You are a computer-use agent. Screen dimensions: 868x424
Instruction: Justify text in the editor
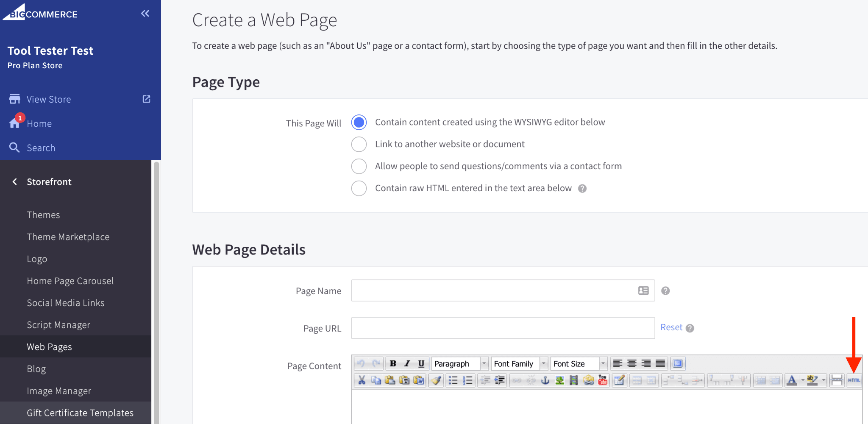pos(660,363)
